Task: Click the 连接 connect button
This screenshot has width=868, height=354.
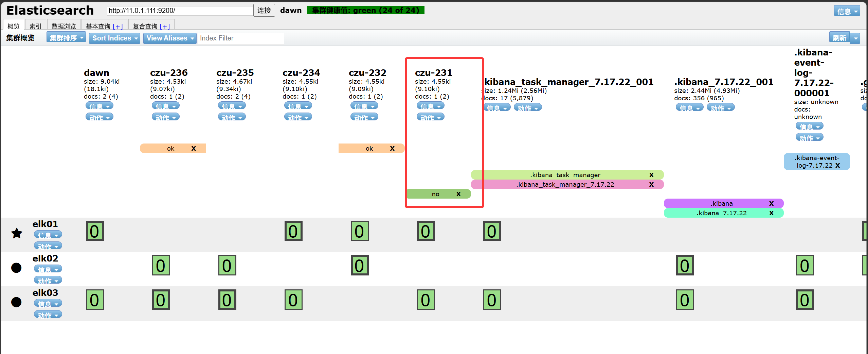Action: click(x=264, y=11)
